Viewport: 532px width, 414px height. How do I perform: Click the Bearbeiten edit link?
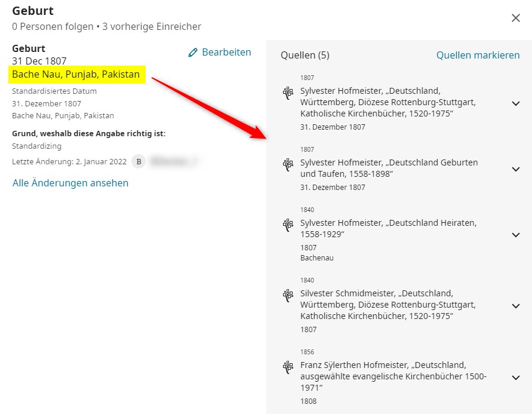click(226, 53)
